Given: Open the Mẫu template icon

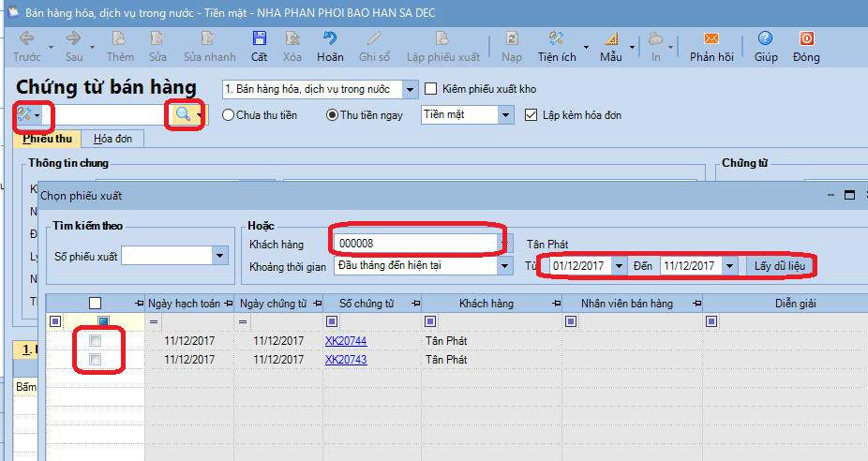Looking at the screenshot, I should (x=611, y=38).
